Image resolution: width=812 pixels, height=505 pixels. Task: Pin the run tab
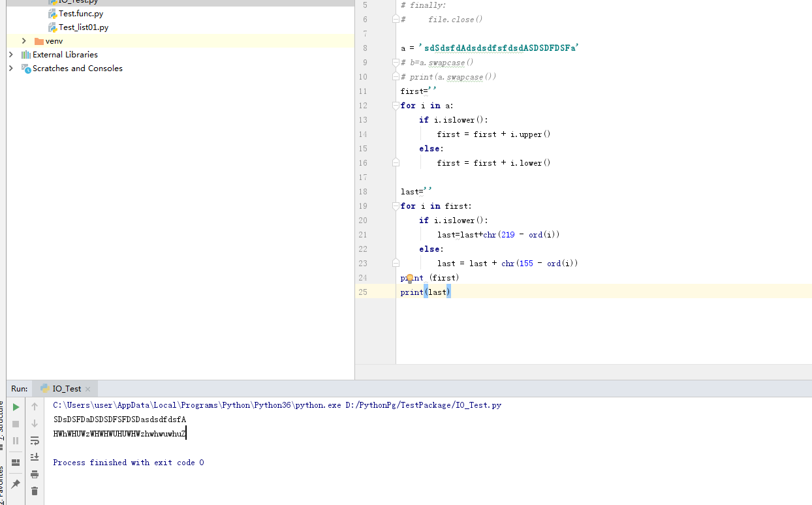16,484
